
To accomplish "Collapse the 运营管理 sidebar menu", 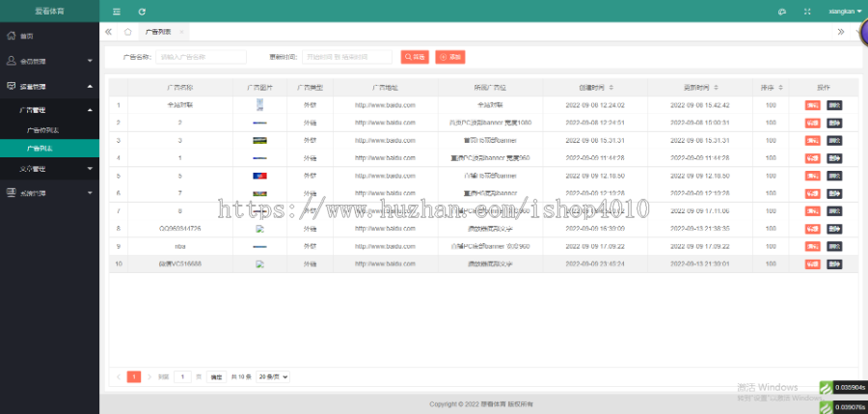I will click(49, 87).
